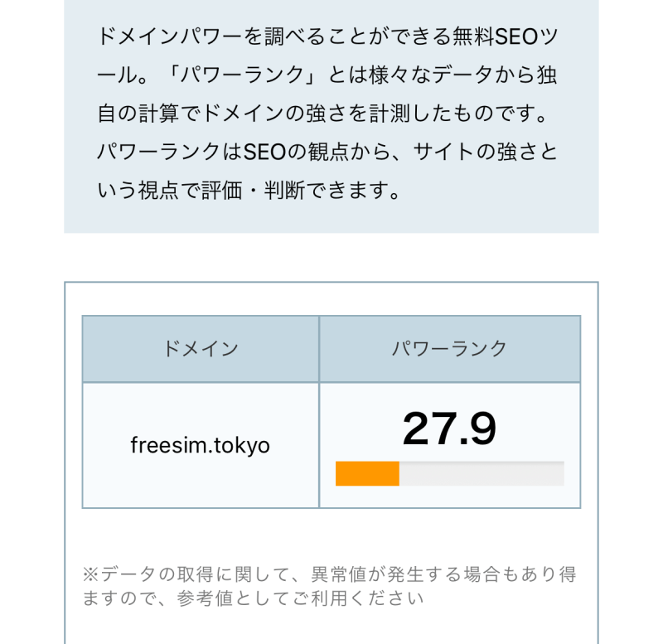Click the freesim.tokyo domain text
663x644 pixels.
click(x=201, y=445)
